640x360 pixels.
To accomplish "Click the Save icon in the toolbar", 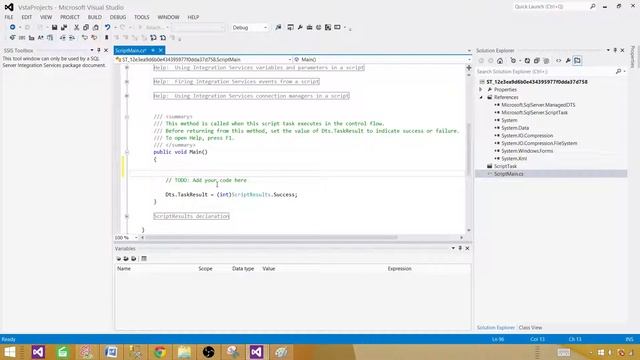I will [x=54, y=27].
